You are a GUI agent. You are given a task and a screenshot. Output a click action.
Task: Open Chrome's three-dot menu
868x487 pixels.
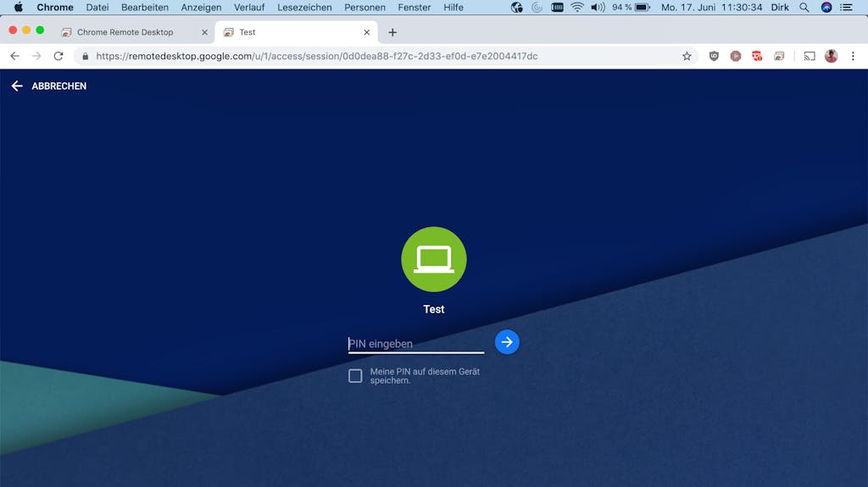[x=853, y=56]
